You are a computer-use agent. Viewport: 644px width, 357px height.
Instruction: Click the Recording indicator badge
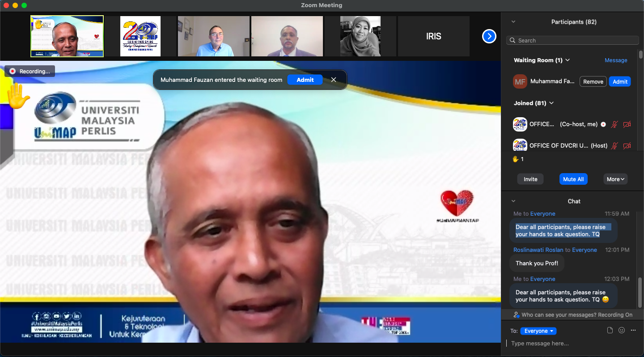tap(30, 71)
